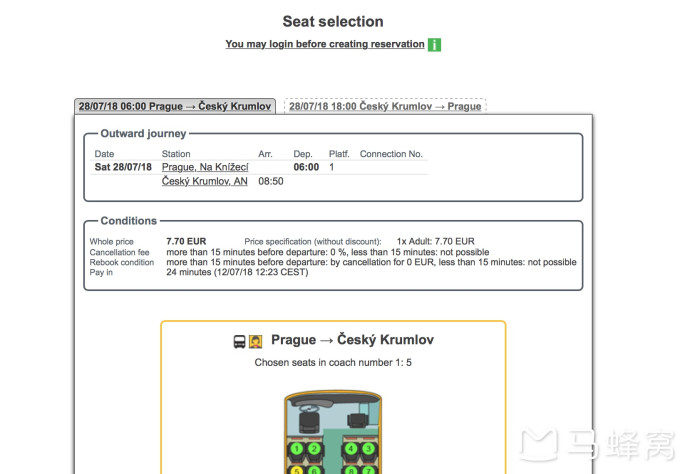Click the steward seat at coach front

click(358, 421)
